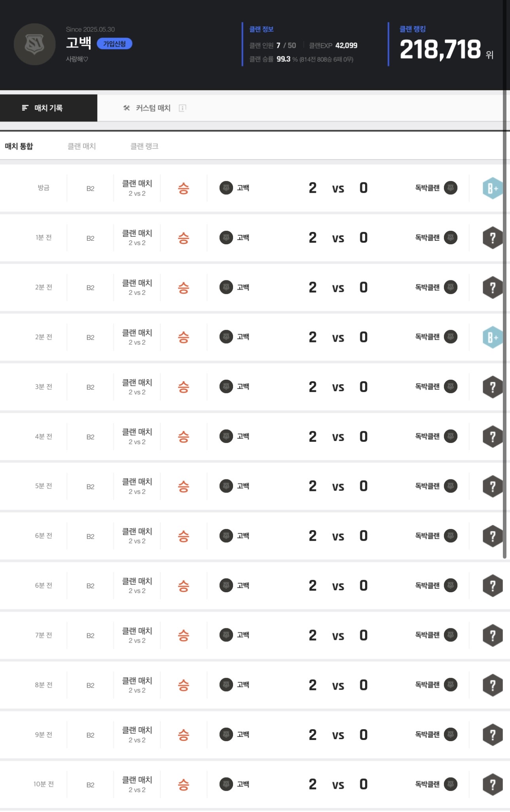Click the B+ grade badge on 방금 match
Screen dimensions: 510x812
coord(492,188)
